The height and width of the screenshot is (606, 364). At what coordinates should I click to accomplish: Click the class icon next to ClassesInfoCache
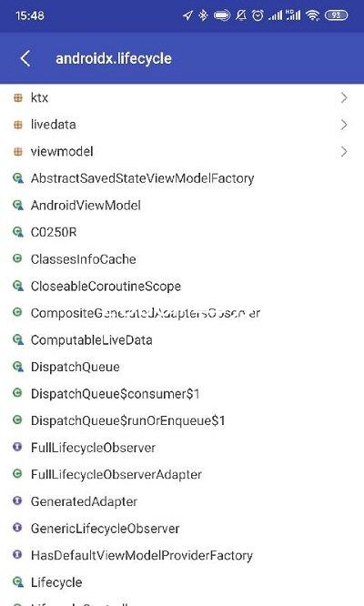point(17,258)
